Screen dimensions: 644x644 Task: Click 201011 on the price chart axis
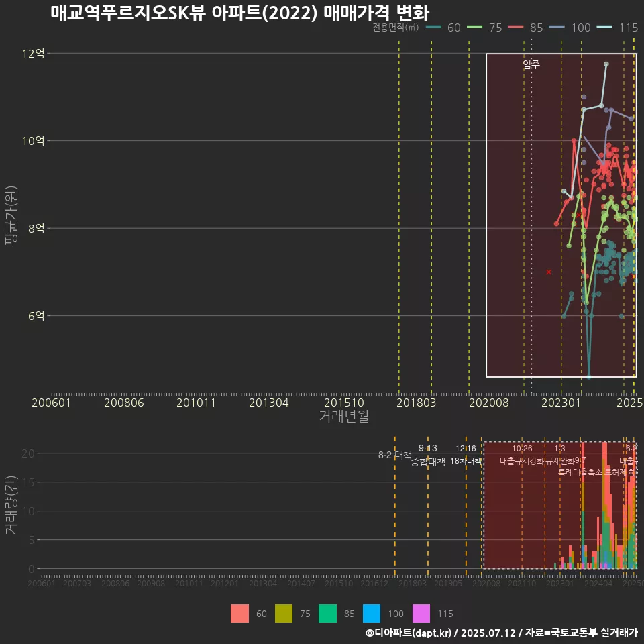[x=197, y=402]
